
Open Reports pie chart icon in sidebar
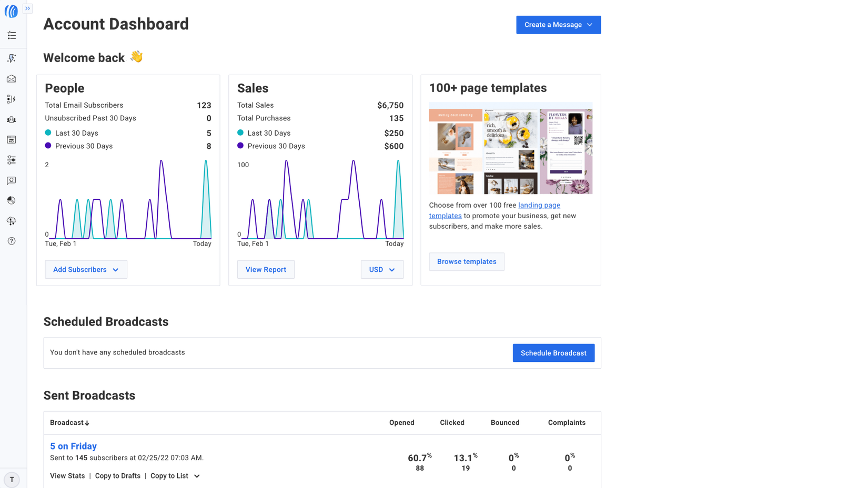point(12,200)
